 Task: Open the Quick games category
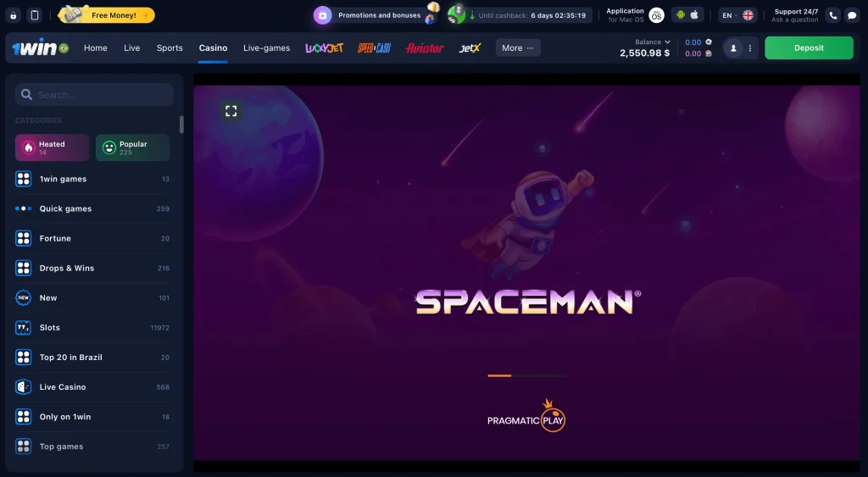click(93, 208)
